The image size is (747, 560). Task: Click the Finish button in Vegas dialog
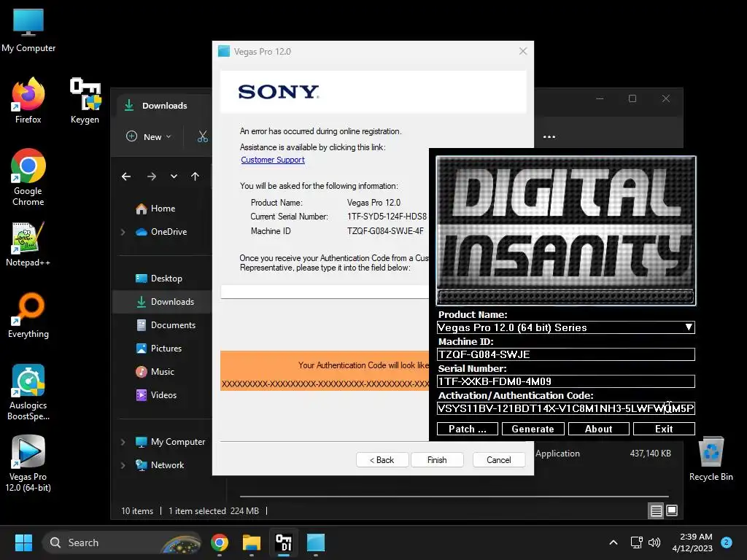[437, 460]
